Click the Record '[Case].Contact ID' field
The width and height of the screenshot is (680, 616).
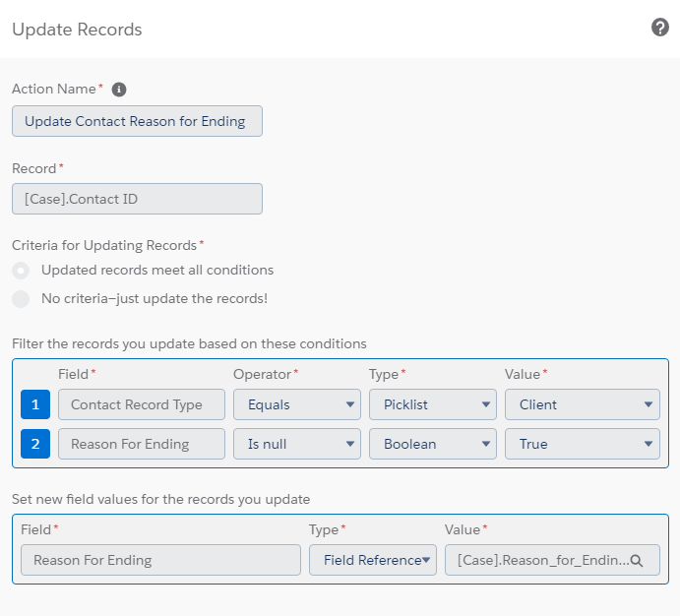(x=137, y=199)
